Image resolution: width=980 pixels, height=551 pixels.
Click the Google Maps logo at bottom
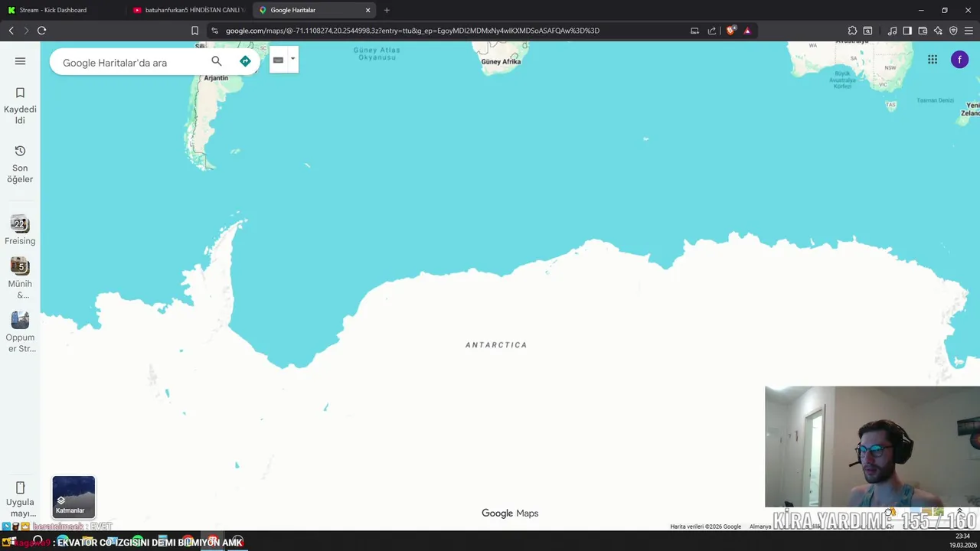click(x=510, y=514)
